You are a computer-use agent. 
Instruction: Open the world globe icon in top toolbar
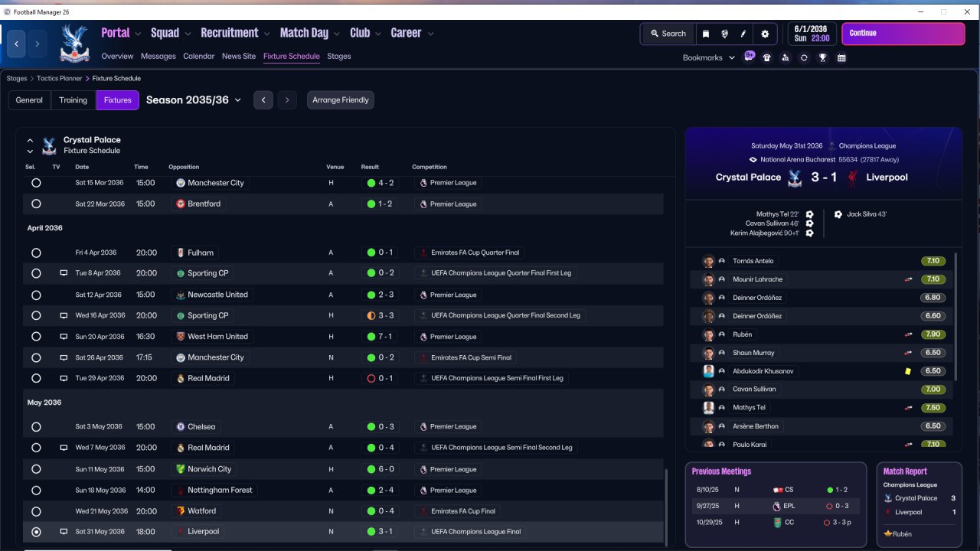pyautogui.click(x=724, y=34)
